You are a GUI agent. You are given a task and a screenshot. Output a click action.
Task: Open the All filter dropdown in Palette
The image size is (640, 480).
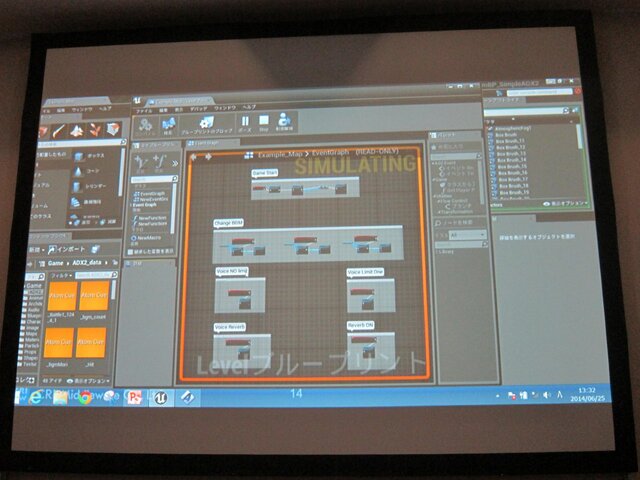click(x=468, y=235)
